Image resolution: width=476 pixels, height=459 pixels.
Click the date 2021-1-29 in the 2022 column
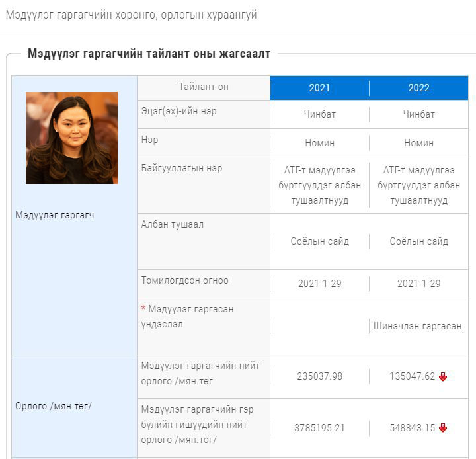419,284
